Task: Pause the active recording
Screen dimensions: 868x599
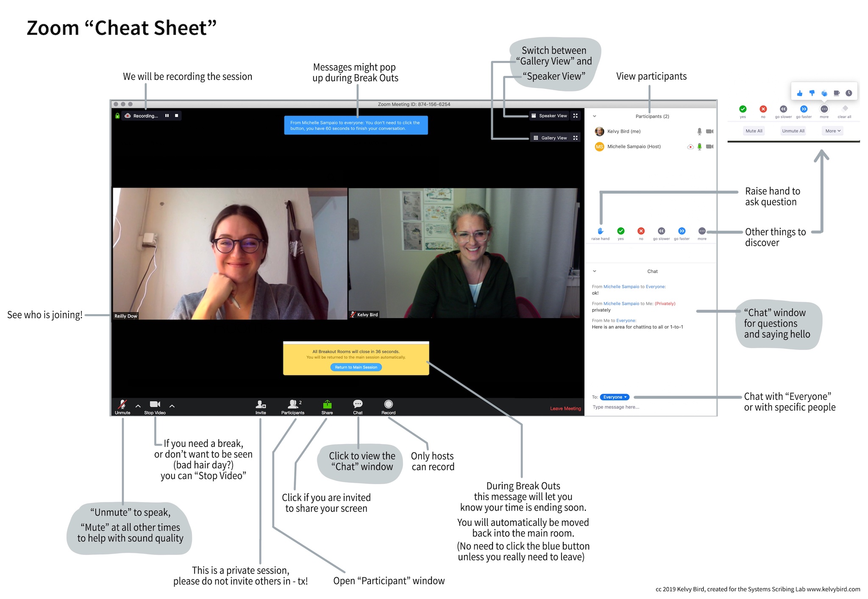Action: tap(167, 115)
